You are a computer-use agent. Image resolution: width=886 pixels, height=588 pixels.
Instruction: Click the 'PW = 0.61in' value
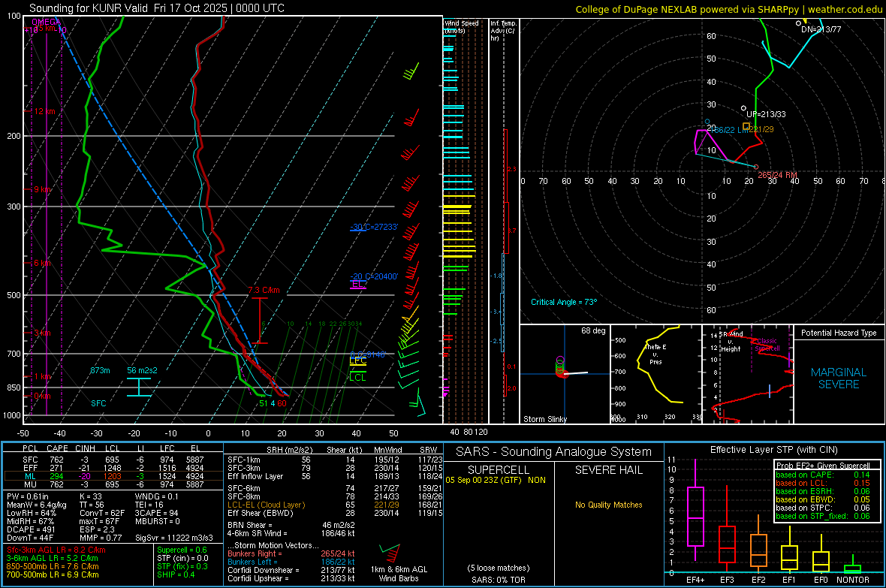(28, 496)
